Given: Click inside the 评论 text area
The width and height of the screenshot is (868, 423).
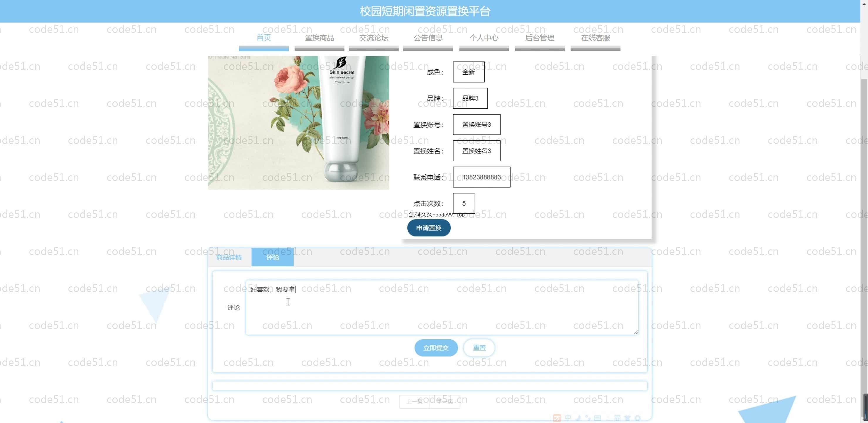Looking at the screenshot, I should coord(441,310).
